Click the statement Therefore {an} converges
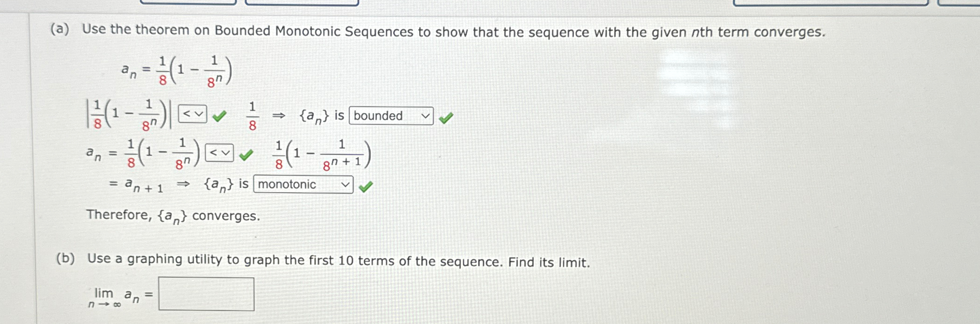980x324 pixels. click(173, 215)
